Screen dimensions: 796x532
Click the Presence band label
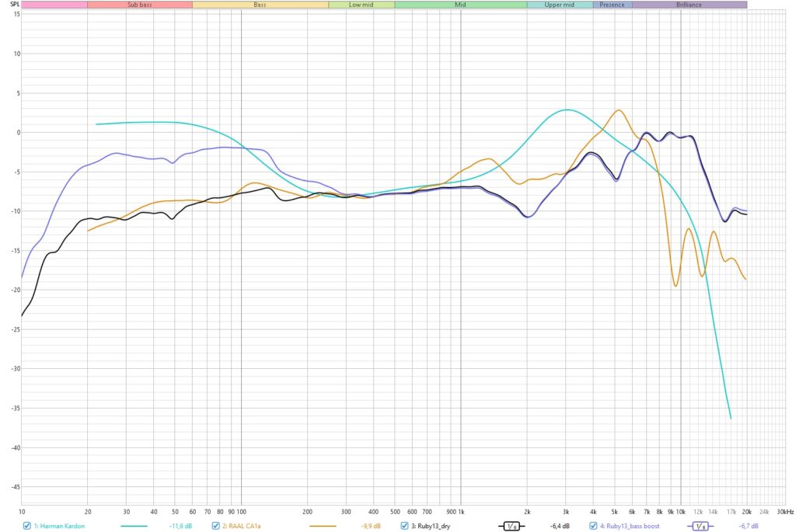612,5
